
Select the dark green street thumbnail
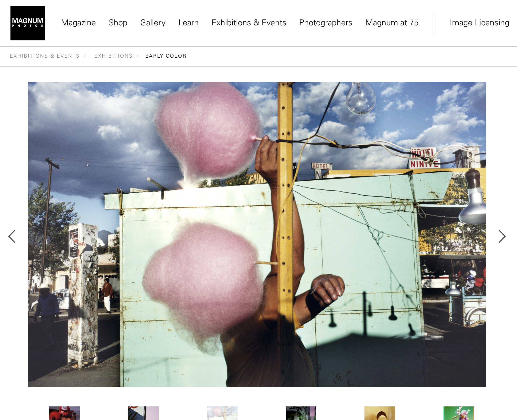click(x=301, y=413)
